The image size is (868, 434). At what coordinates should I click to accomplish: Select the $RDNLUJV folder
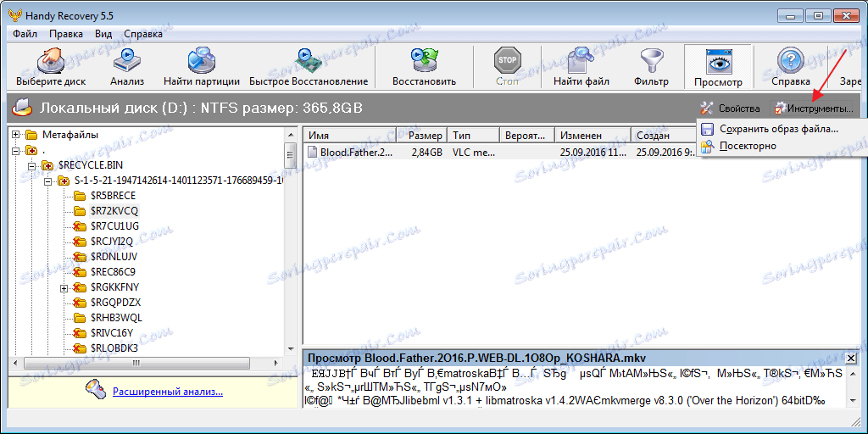pyautogui.click(x=114, y=257)
